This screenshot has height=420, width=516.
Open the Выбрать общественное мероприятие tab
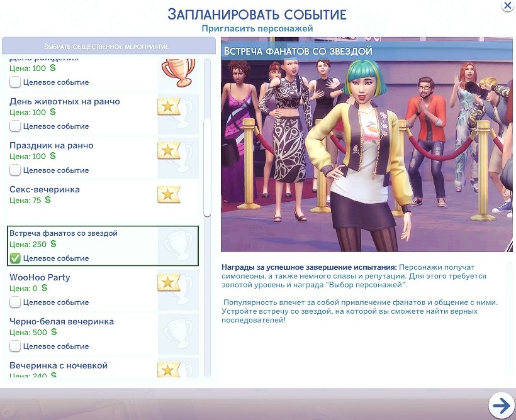click(x=109, y=46)
